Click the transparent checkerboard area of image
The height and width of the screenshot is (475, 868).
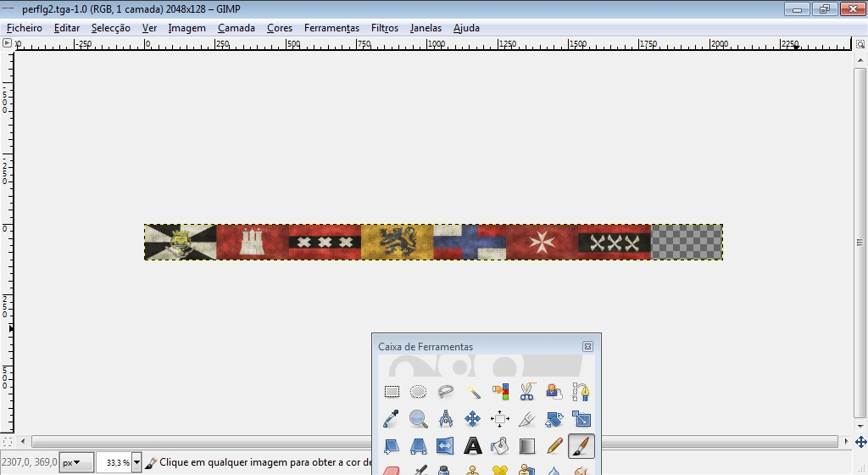coord(687,242)
